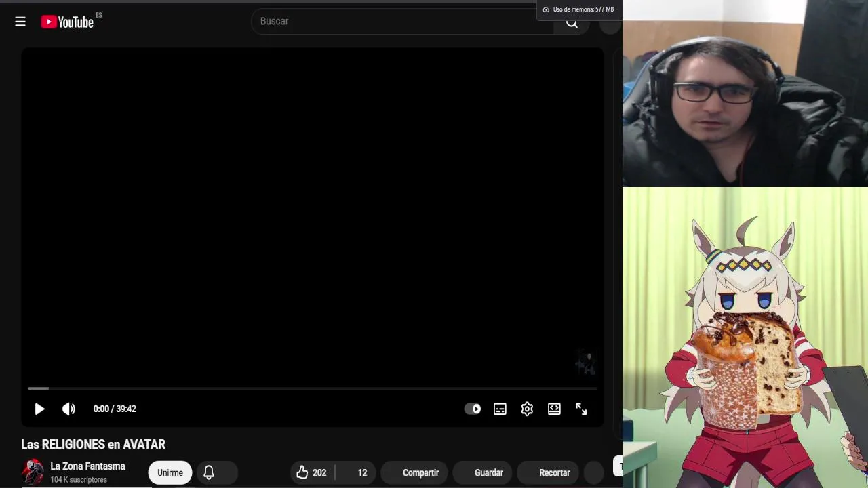Image resolution: width=868 pixels, height=488 pixels.
Task: Focus the Buscar search field
Action: [402, 21]
